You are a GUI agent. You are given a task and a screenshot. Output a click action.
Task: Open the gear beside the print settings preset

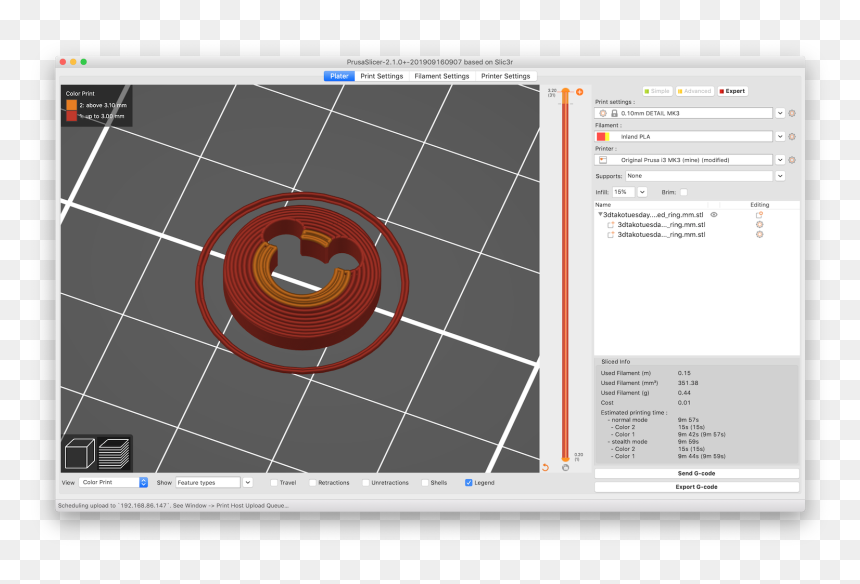pos(792,113)
